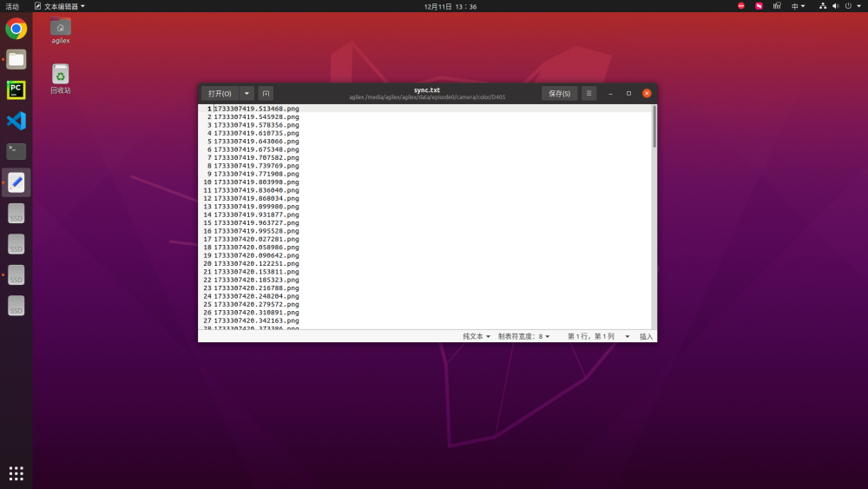
Task: Show all applications grid
Action: [x=16, y=473]
